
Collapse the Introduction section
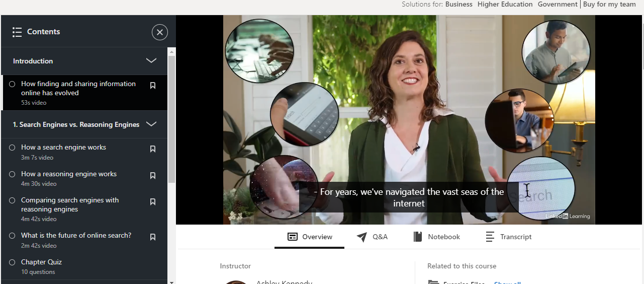click(x=151, y=61)
